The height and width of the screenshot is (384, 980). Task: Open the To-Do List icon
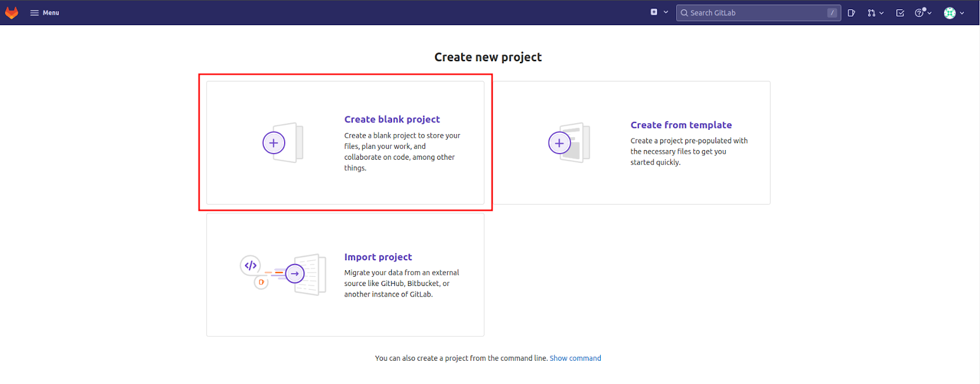pyautogui.click(x=900, y=13)
